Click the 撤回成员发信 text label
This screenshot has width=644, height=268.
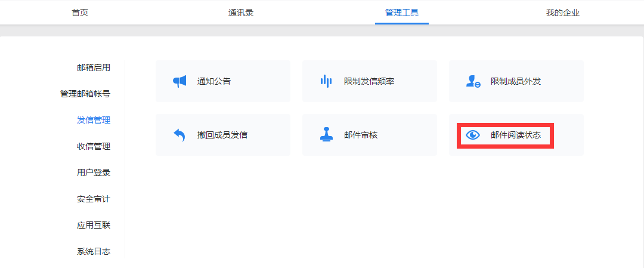coord(222,135)
